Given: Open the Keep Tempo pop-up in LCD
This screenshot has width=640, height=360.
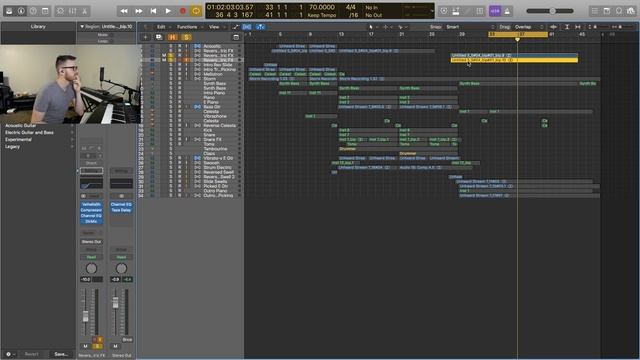Looking at the screenshot, I should [x=322, y=15].
